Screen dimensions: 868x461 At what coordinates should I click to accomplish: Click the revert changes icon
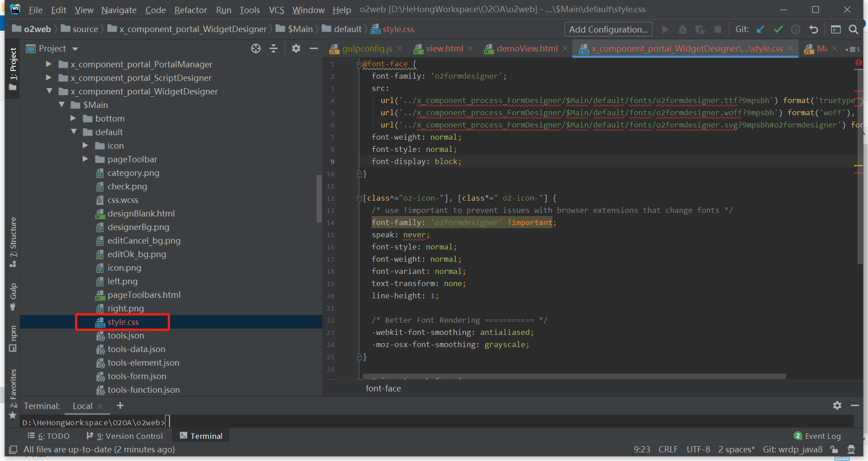pos(814,29)
